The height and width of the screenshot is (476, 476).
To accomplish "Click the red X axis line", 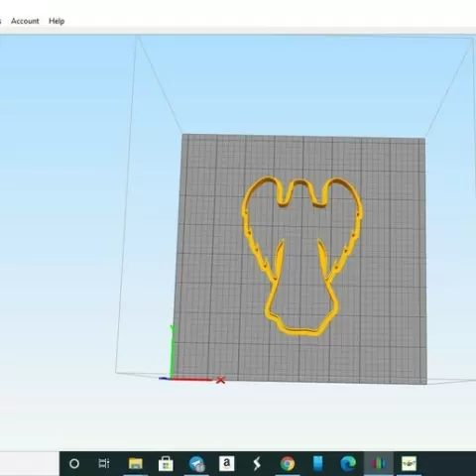I will point(191,380).
